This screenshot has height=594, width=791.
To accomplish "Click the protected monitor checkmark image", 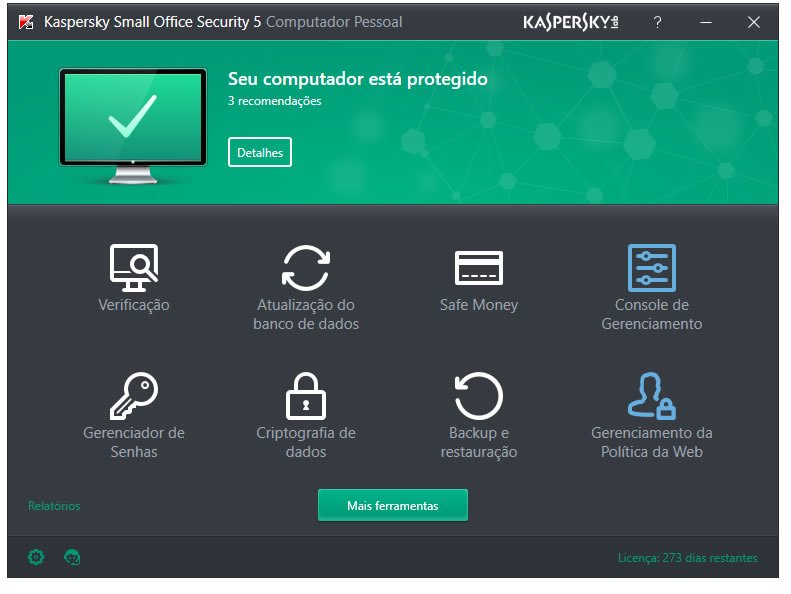I will click(133, 126).
